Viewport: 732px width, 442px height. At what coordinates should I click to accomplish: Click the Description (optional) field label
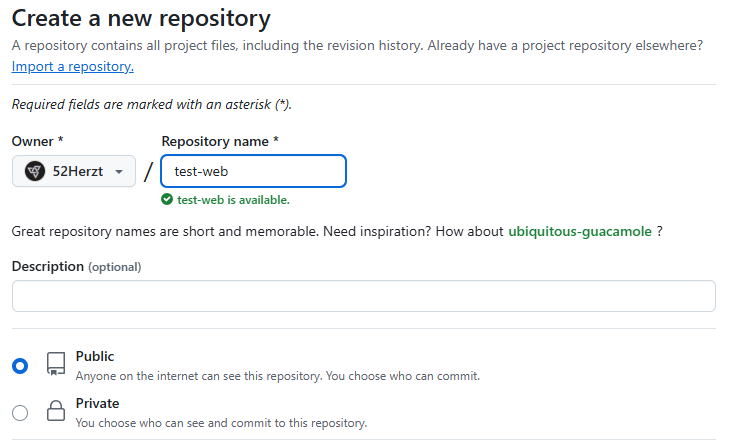(76, 267)
